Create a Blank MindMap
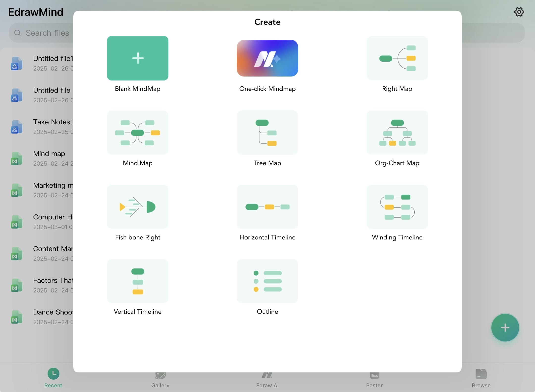535x392 pixels. (137, 58)
